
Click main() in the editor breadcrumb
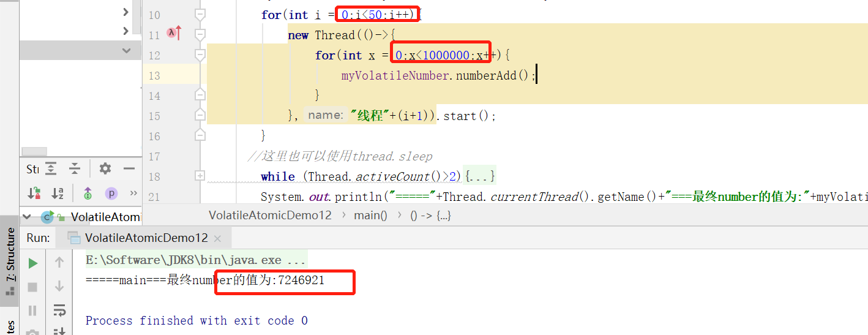370,215
